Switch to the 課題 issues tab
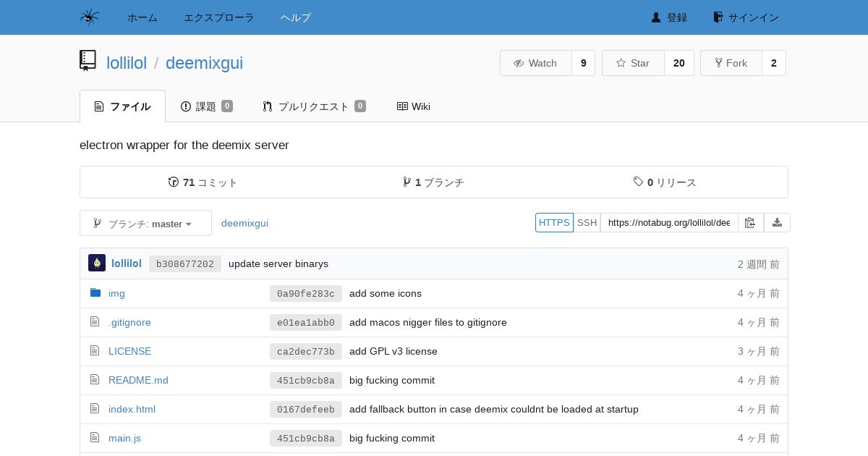 click(x=206, y=106)
